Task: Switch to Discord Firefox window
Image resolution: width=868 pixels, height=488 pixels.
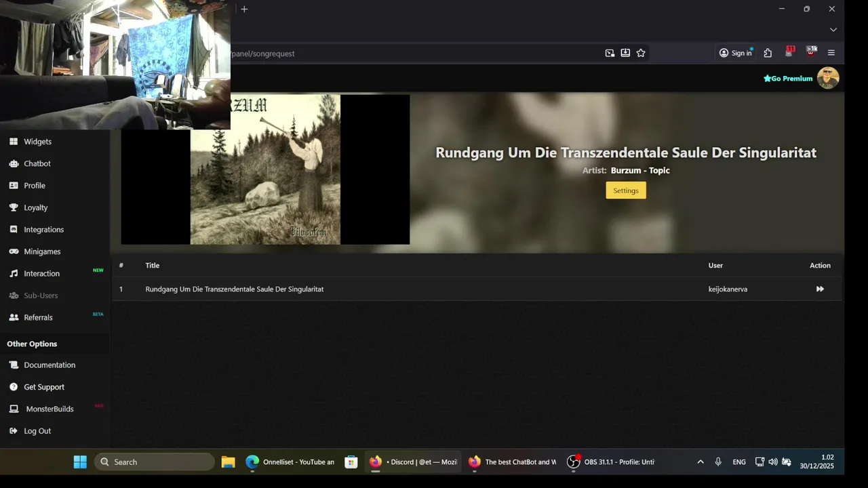Action: coord(414,462)
